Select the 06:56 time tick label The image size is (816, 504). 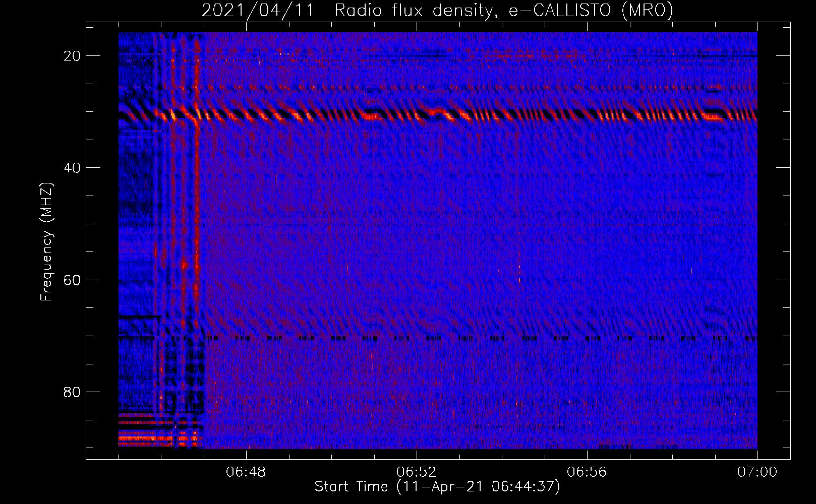tap(587, 472)
